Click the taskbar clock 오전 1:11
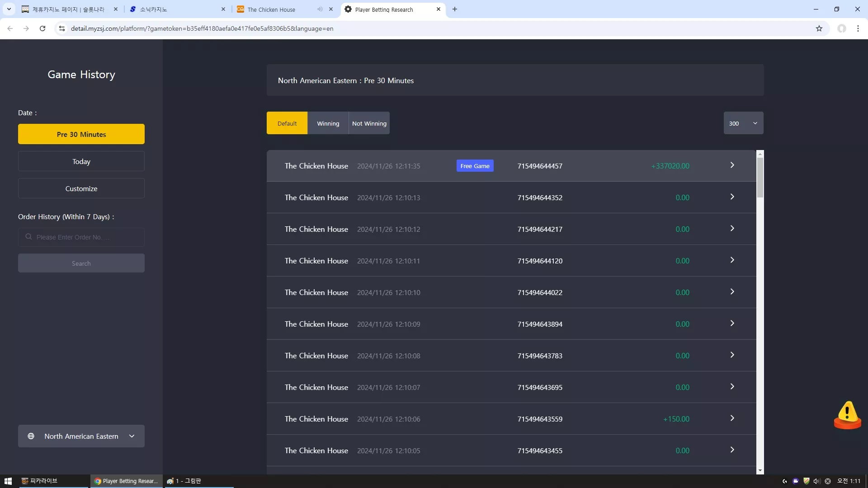 click(849, 481)
